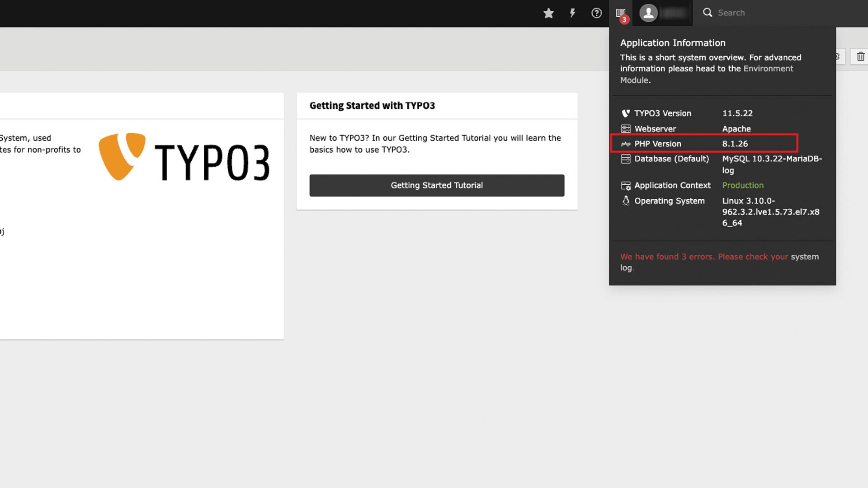The image size is (868, 488).
Task: Select the PHP icon next to PHP Version
Action: tap(626, 144)
